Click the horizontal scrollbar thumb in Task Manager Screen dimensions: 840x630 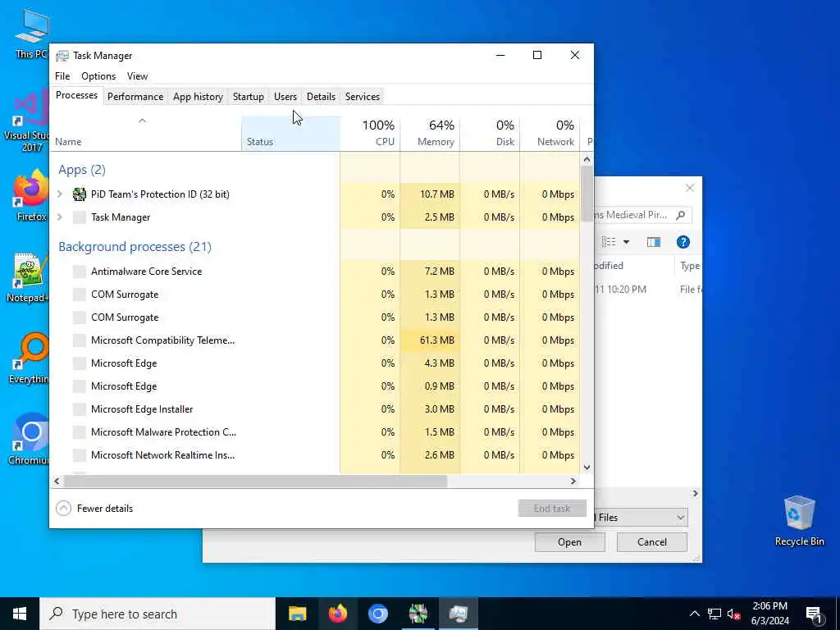(255, 481)
